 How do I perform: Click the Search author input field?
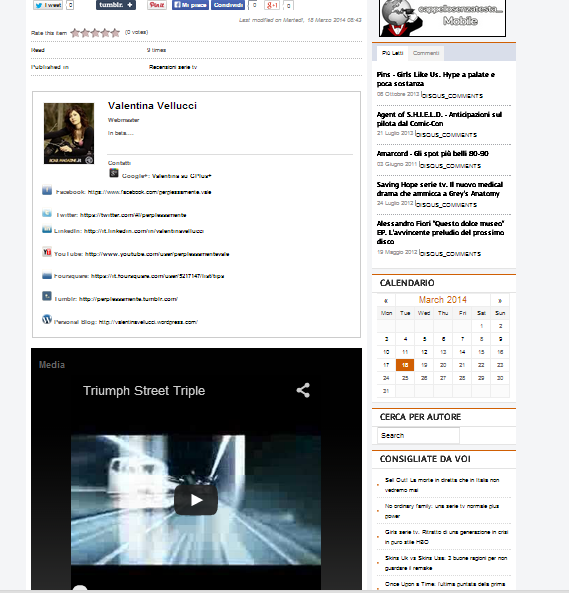coord(418,435)
